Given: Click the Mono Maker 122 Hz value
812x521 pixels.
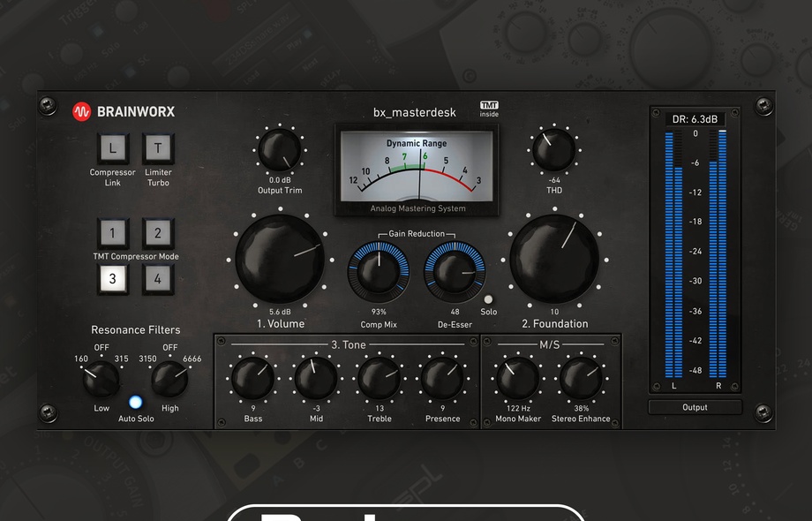Looking at the screenshot, I should [x=518, y=408].
